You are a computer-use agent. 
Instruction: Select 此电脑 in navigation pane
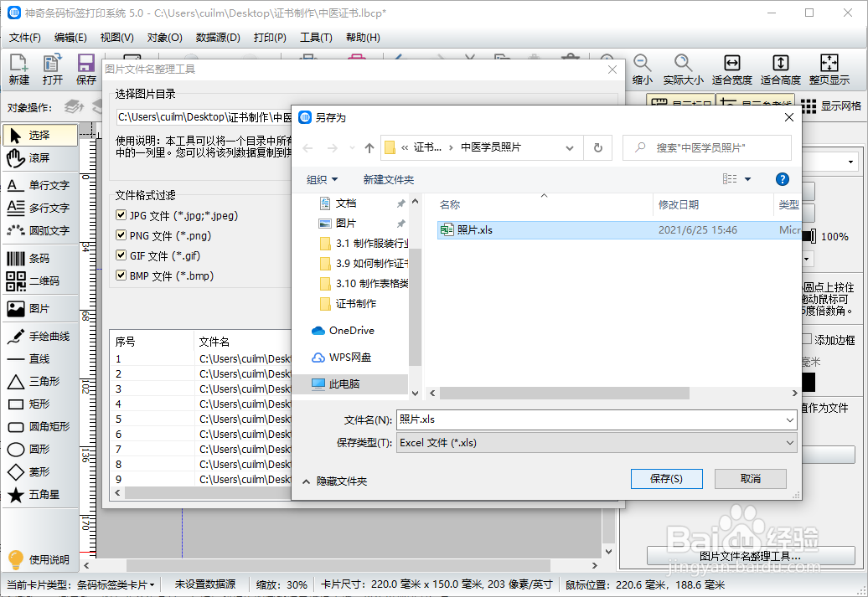point(350,384)
